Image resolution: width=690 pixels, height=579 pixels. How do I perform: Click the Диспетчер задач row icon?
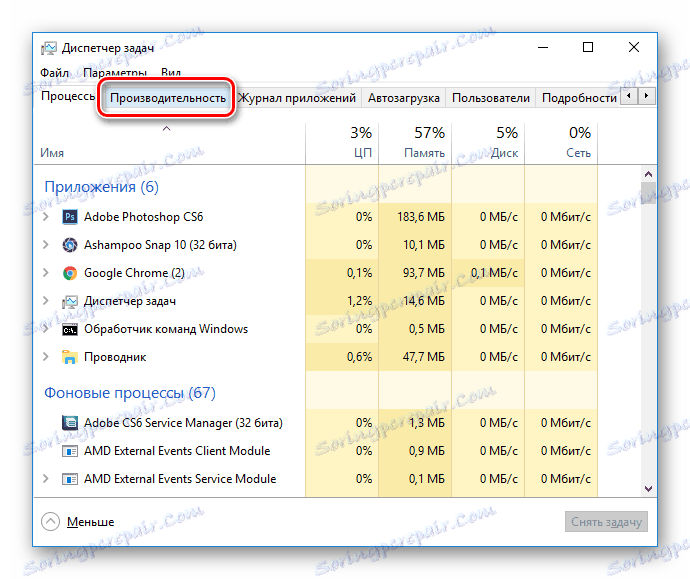70,301
